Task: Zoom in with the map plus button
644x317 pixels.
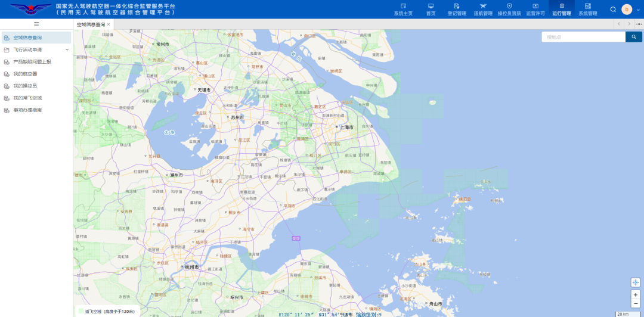Action: point(636,295)
